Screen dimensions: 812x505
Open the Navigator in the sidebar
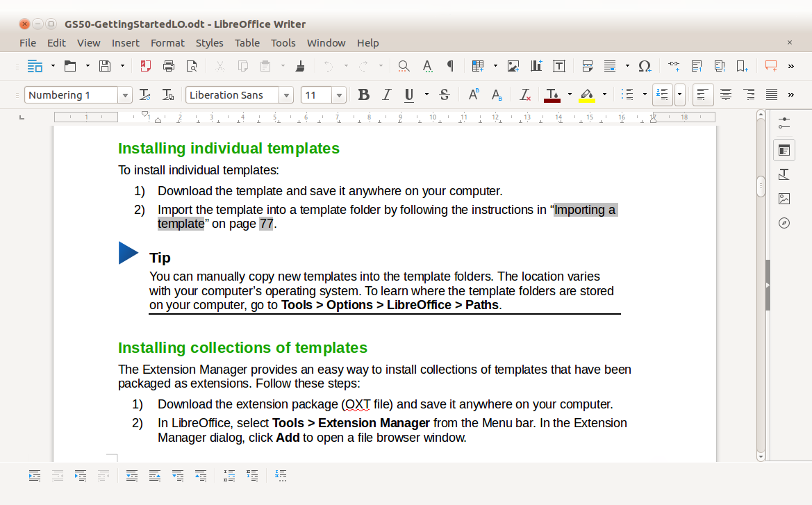tap(784, 223)
